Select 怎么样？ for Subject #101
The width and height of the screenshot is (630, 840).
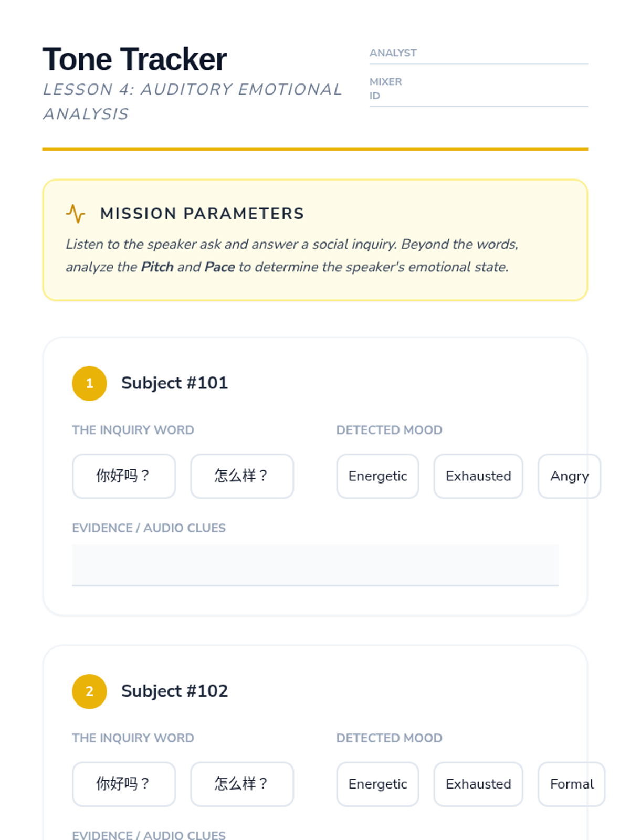(242, 476)
